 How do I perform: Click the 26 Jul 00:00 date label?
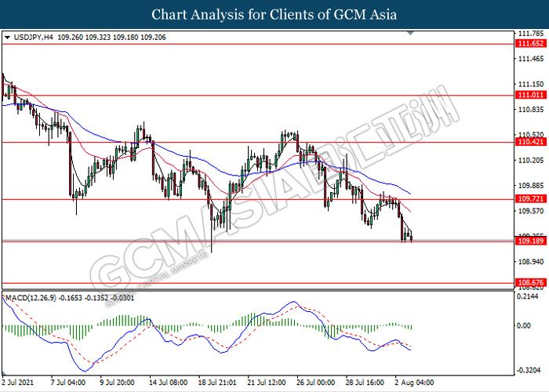click(316, 383)
